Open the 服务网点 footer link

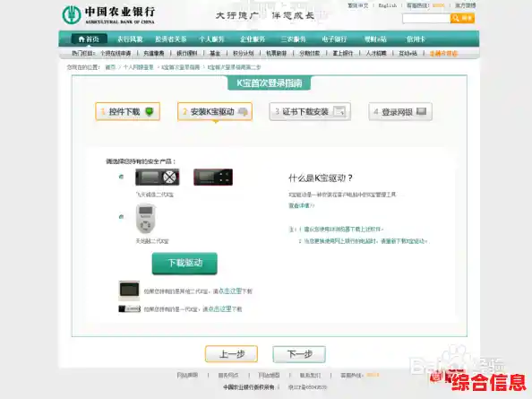tap(228, 375)
